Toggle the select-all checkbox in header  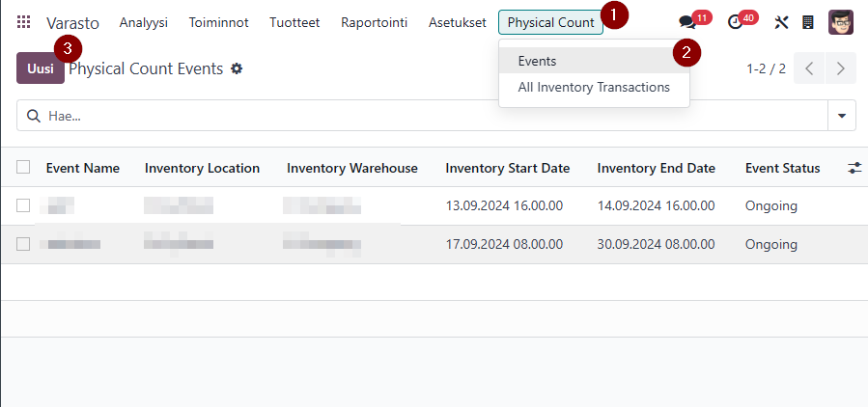(x=23, y=167)
